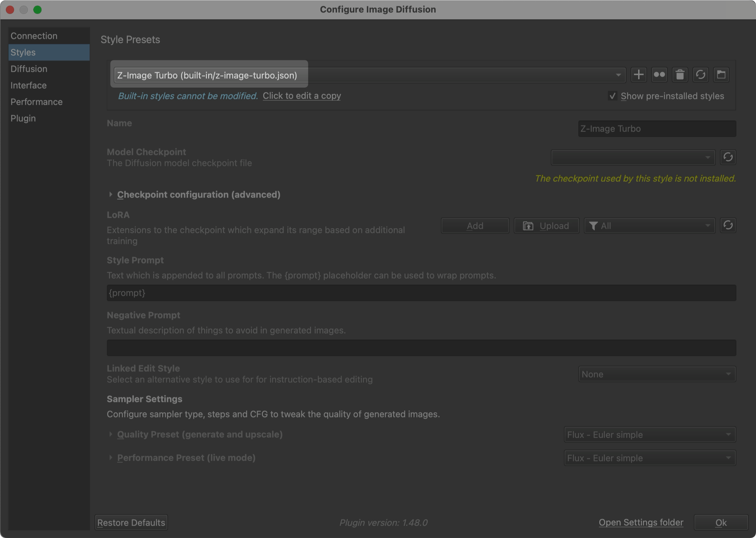Click the edit a copy link
756x538 pixels.
(x=301, y=96)
